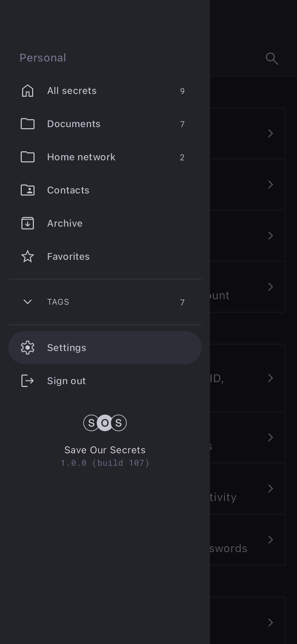Click the Favorites star icon
297x644 pixels.
pyautogui.click(x=28, y=256)
